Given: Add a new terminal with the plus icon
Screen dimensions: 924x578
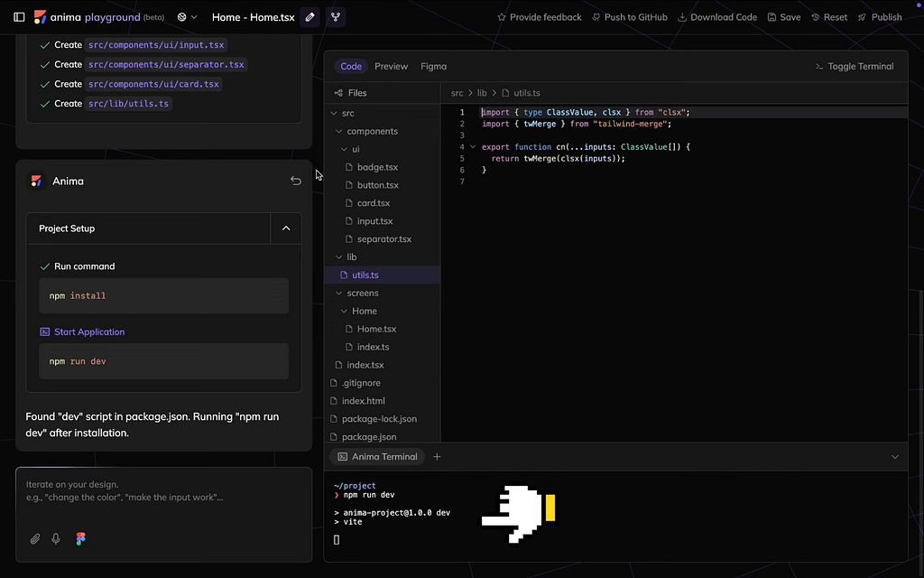Looking at the screenshot, I should tap(437, 456).
